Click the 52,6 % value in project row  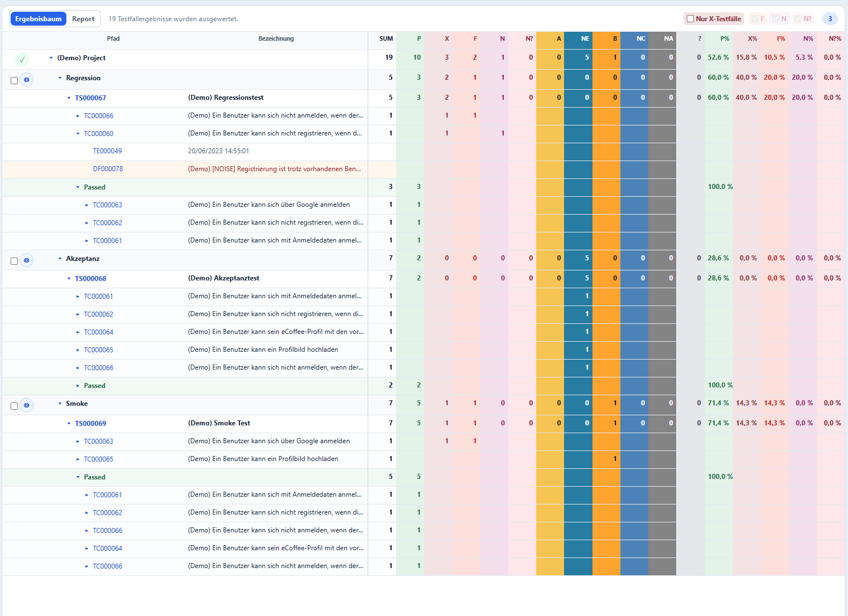click(718, 57)
